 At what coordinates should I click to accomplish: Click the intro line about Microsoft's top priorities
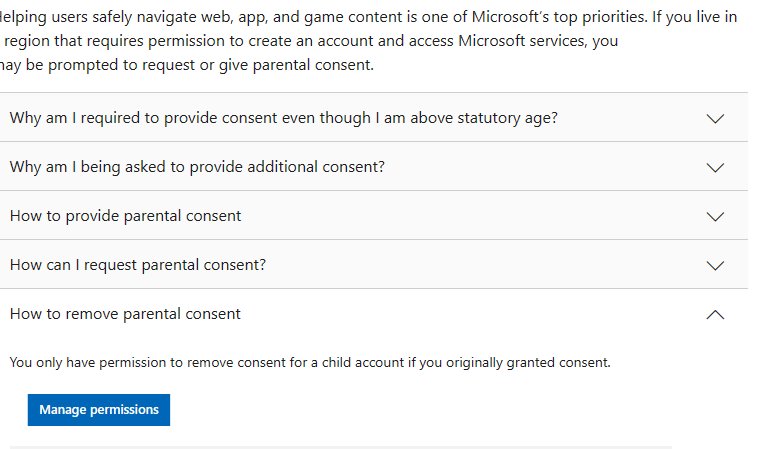click(370, 18)
